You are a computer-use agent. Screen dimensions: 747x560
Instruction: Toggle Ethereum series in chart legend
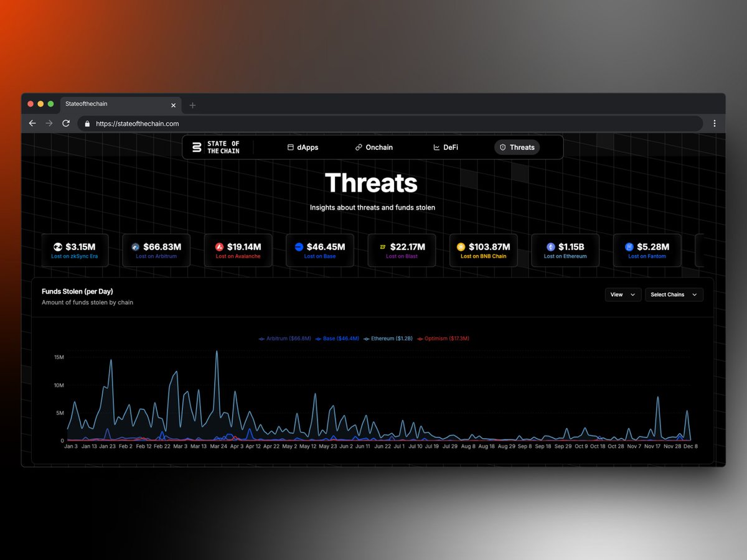(x=388, y=338)
